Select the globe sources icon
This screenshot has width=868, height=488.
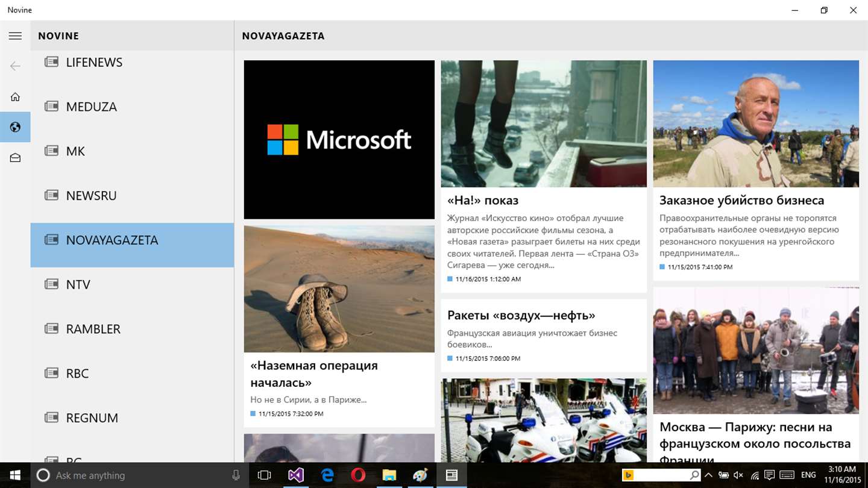coord(15,127)
